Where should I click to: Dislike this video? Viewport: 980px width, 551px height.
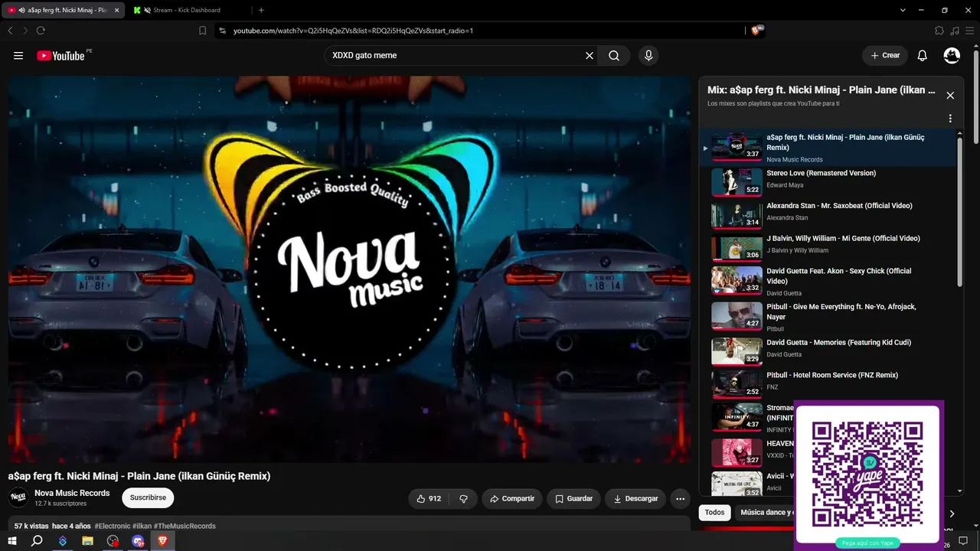(x=463, y=498)
